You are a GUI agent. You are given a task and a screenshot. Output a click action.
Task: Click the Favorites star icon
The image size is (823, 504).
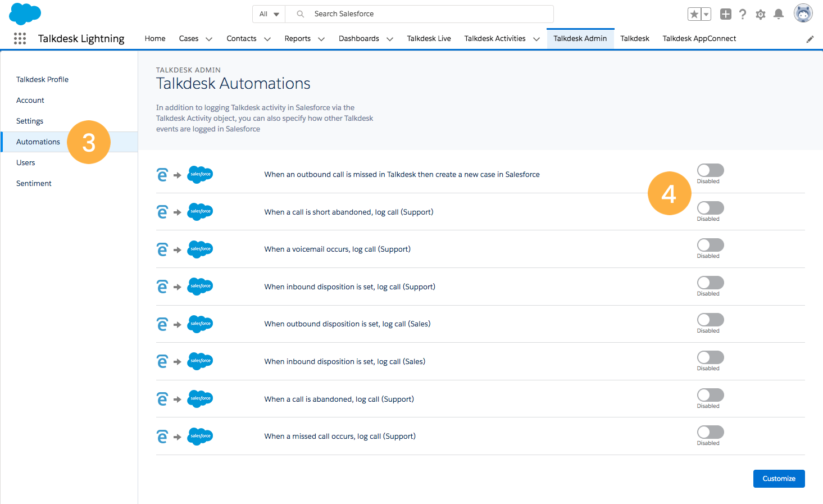(694, 14)
